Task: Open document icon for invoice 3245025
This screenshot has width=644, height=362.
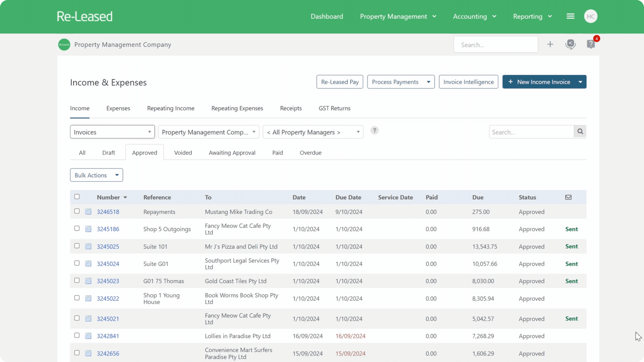Action: (x=88, y=246)
